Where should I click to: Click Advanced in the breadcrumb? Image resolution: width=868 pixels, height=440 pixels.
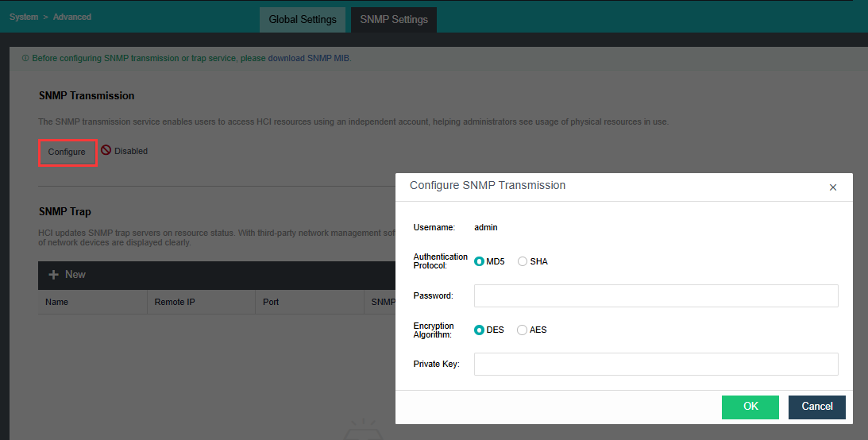pyautogui.click(x=72, y=17)
